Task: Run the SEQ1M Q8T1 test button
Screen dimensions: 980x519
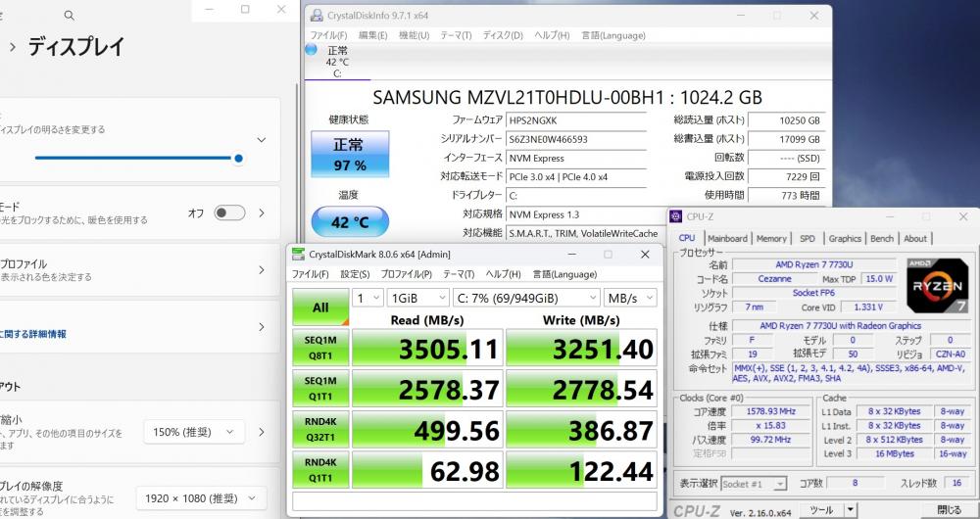Action: click(x=320, y=348)
